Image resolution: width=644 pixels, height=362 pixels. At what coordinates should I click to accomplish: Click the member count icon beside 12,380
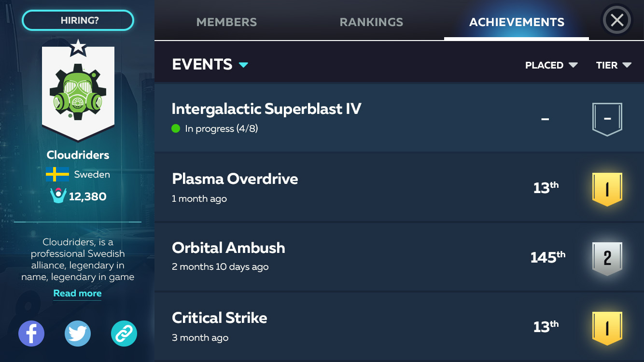tap(58, 196)
